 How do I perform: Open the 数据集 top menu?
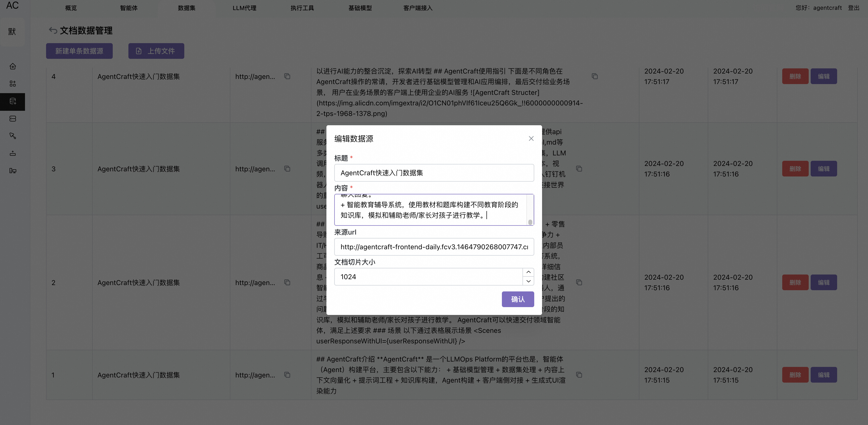point(186,8)
